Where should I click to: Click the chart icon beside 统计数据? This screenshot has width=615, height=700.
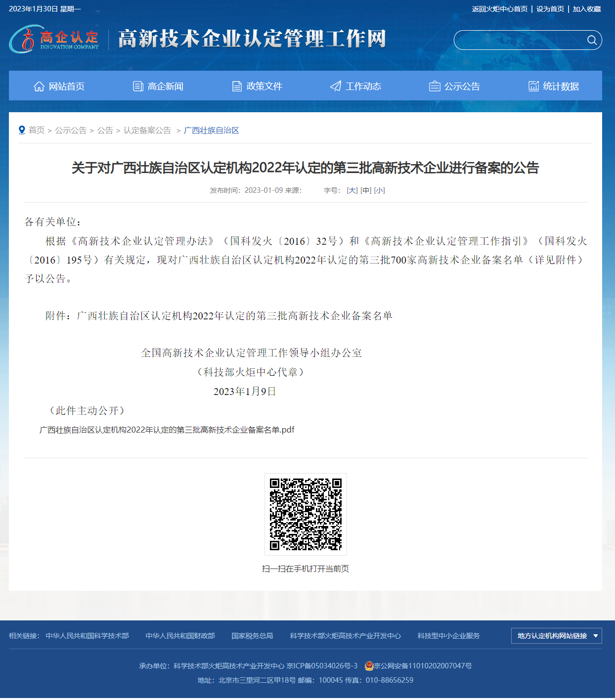(x=533, y=86)
